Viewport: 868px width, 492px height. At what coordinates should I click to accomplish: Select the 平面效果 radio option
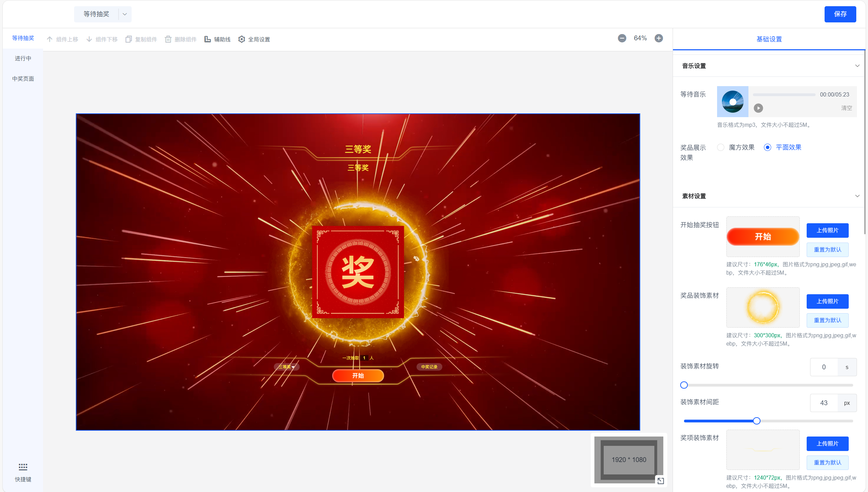[x=767, y=147]
